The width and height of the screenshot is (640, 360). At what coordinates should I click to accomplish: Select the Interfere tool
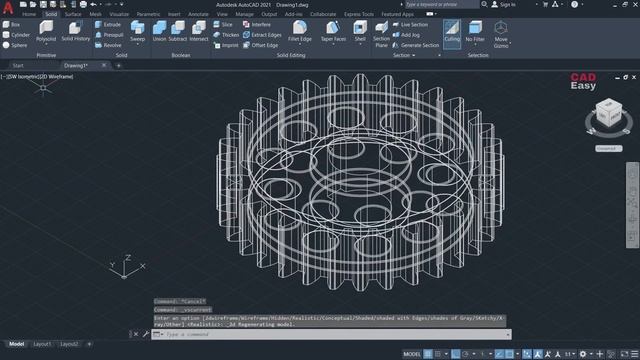(x=257, y=24)
